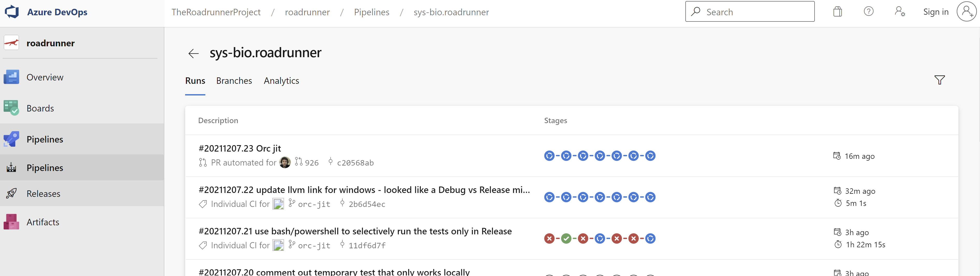This screenshot has height=276, width=980.
Task: Click the "32m ago" timestamp
Action: (x=860, y=191)
